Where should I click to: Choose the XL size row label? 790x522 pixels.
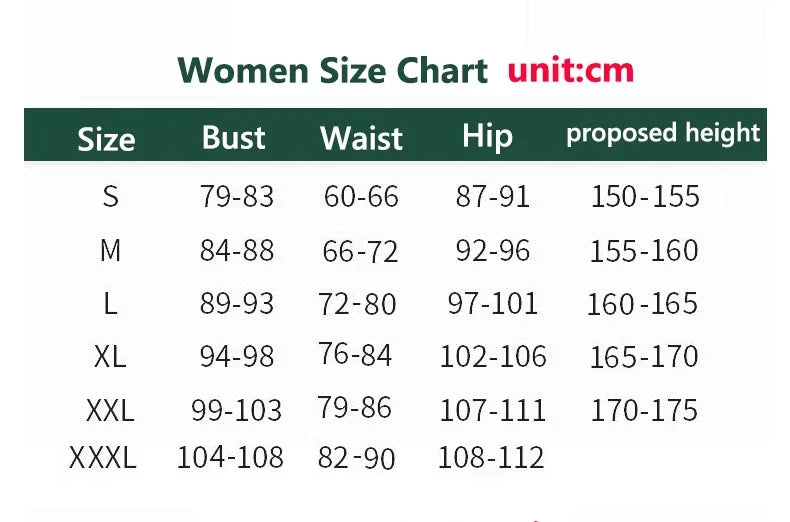click(110, 357)
